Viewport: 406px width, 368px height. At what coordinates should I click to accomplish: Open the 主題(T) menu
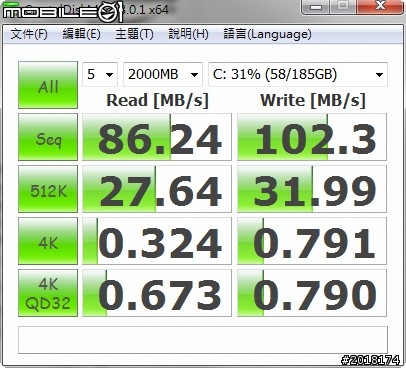click(x=134, y=34)
